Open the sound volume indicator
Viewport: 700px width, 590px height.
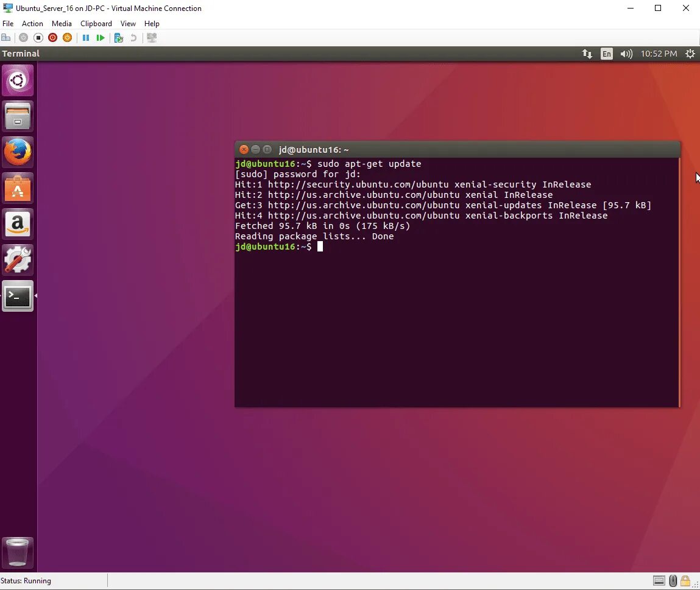coord(626,54)
